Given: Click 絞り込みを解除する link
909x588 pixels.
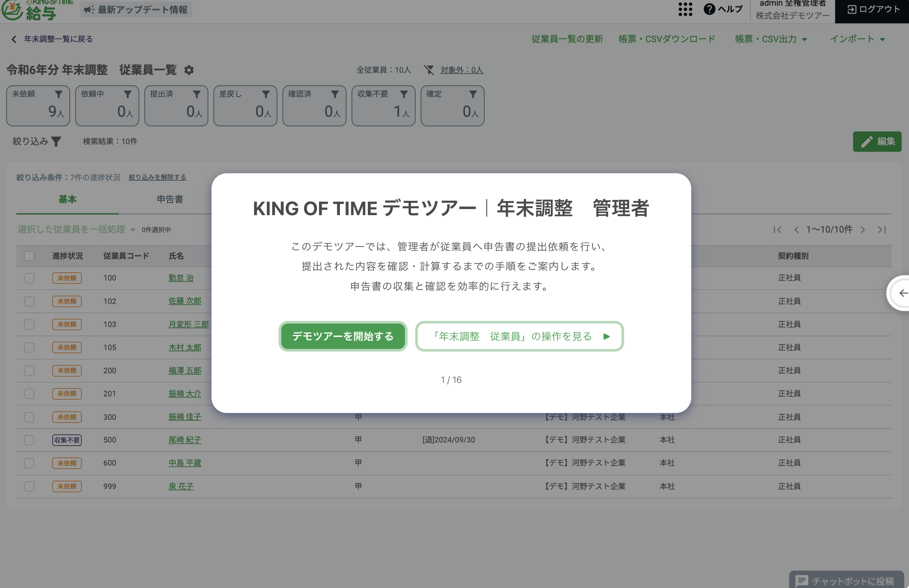Looking at the screenshot, I should click(x=157, y=177).
